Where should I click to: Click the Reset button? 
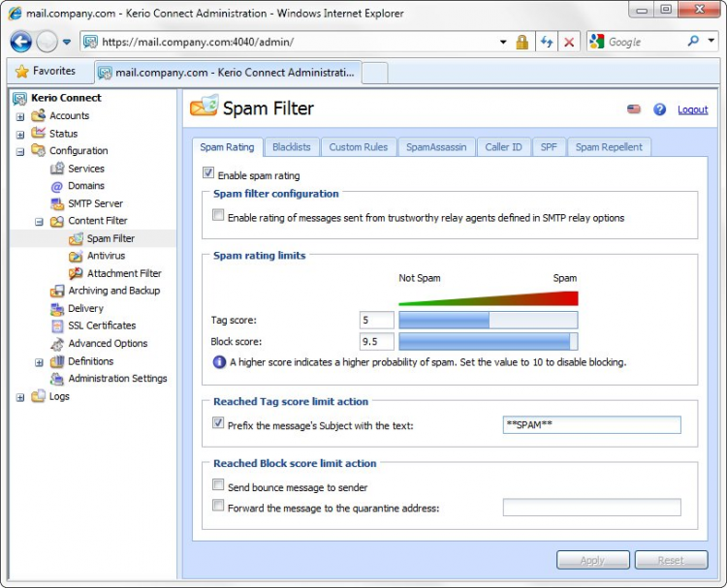(x=671, y=560)
